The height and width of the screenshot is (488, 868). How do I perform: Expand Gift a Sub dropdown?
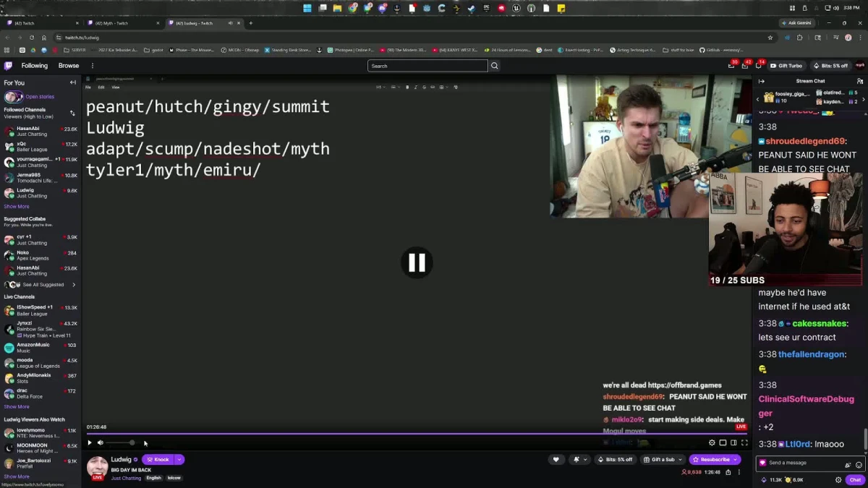click(x=680, y=459)
